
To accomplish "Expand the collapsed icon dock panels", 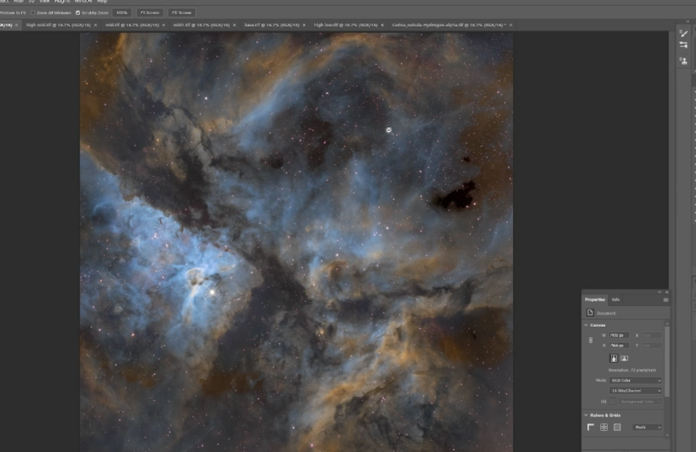I will pos(688,21).
